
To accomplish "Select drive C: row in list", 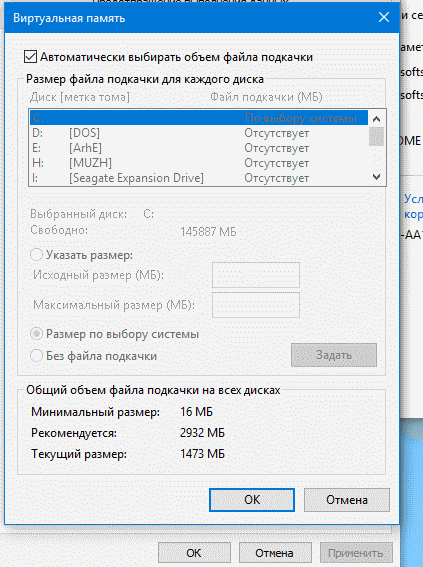I will 199,118.
